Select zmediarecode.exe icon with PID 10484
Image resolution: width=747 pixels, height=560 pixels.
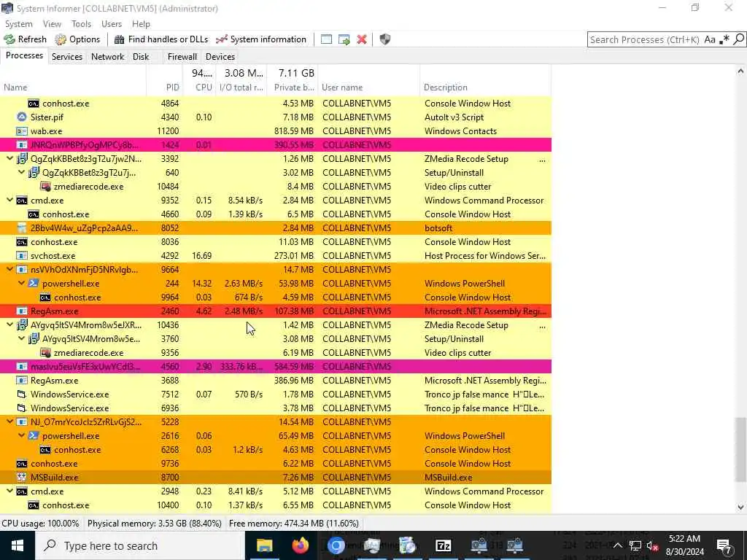(x=45, y=187)
